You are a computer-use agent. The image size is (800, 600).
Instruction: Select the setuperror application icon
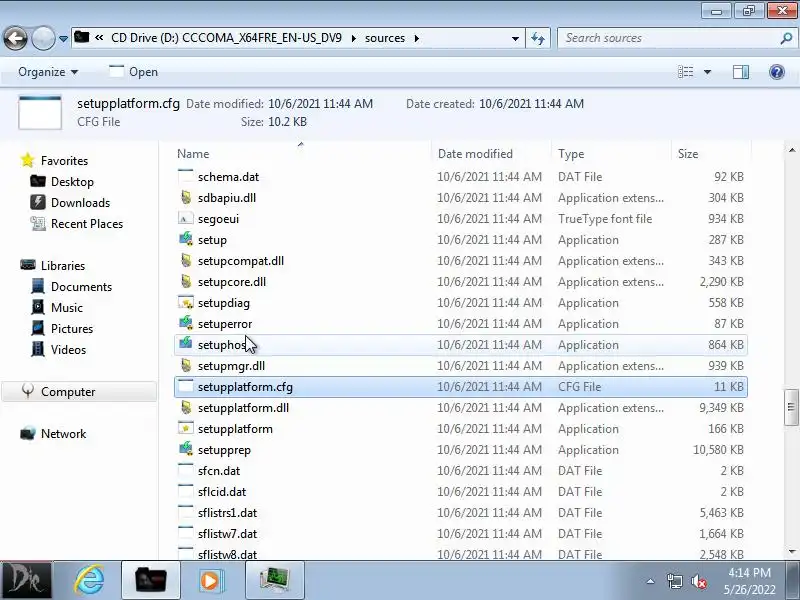tap(186, 323)
